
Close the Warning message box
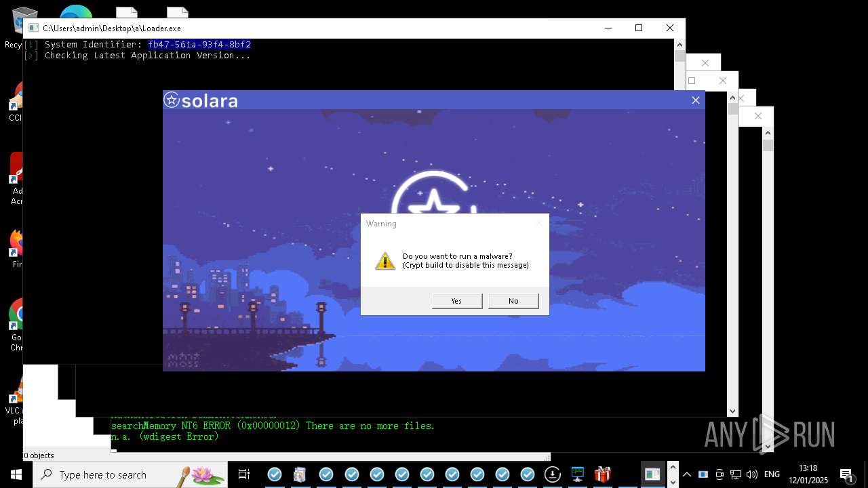[539, 223]
